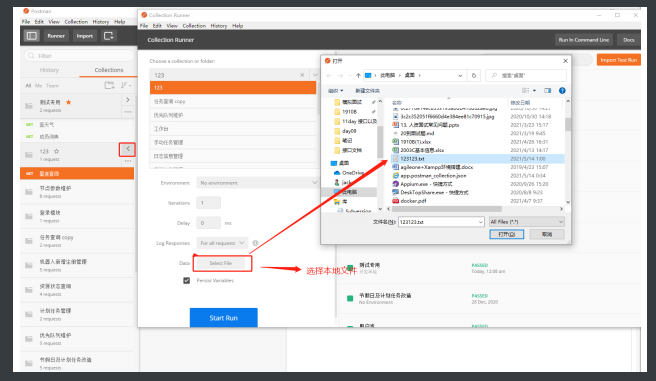The height and width of the screenshot is (381, 656).
Task: Expand the address bar path dropdown
Action: click(460, 75)
